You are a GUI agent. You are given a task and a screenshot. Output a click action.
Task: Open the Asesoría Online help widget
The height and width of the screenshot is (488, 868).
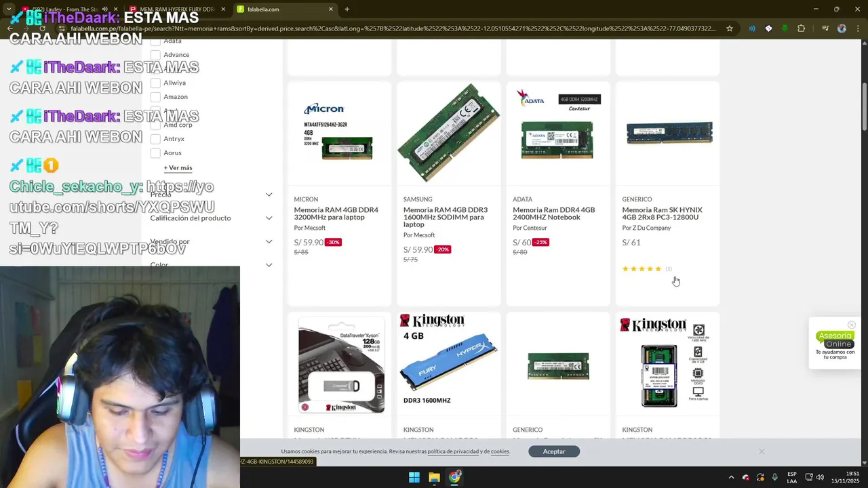(835, 344)
